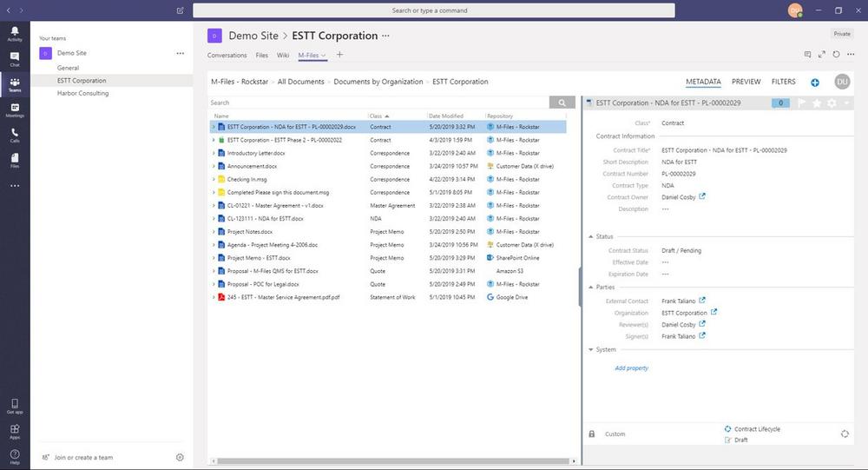Open the Apps store icon
868x470 pixels.
pyautogui.click(x=15, y=431)
